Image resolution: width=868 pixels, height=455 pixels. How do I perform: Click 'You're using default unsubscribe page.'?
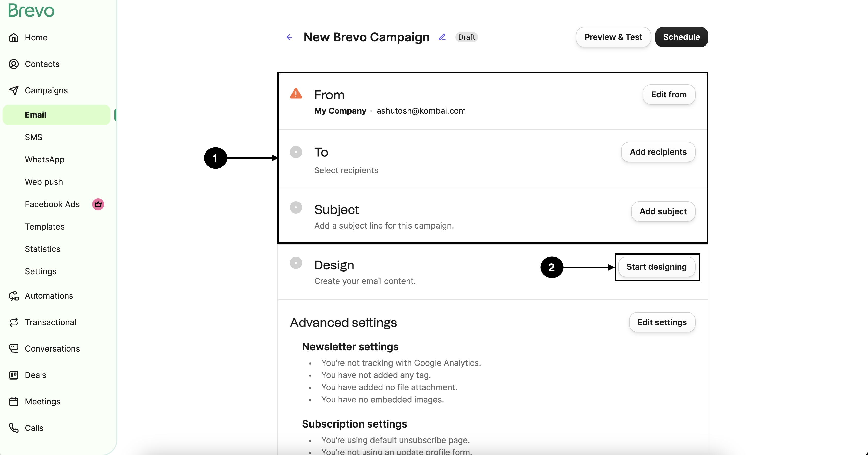pyautogui.click(x=395, y=440)
